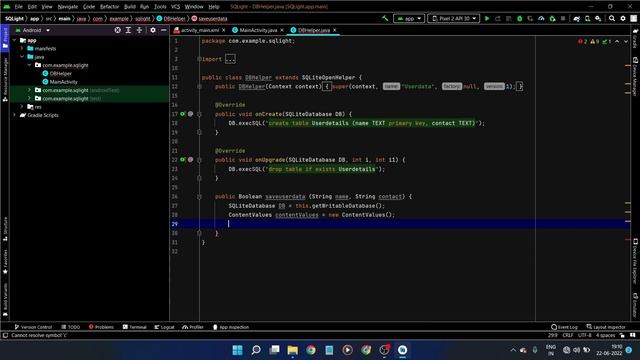Click the Windows Start button on taskbar
Viewport: 640px width, 360px height.
237,350
